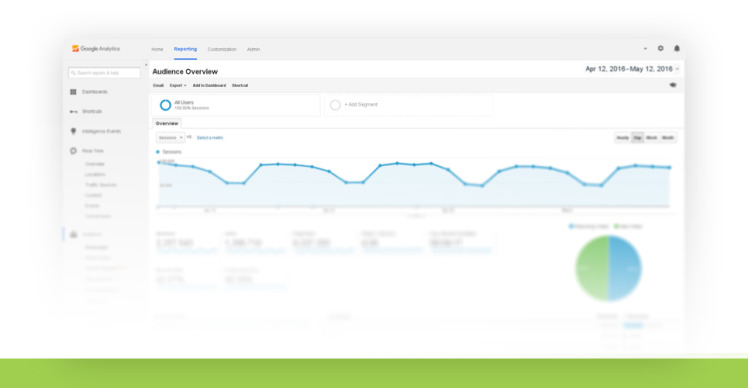
Task: Select the All Users segment circle
Action: 165,105
